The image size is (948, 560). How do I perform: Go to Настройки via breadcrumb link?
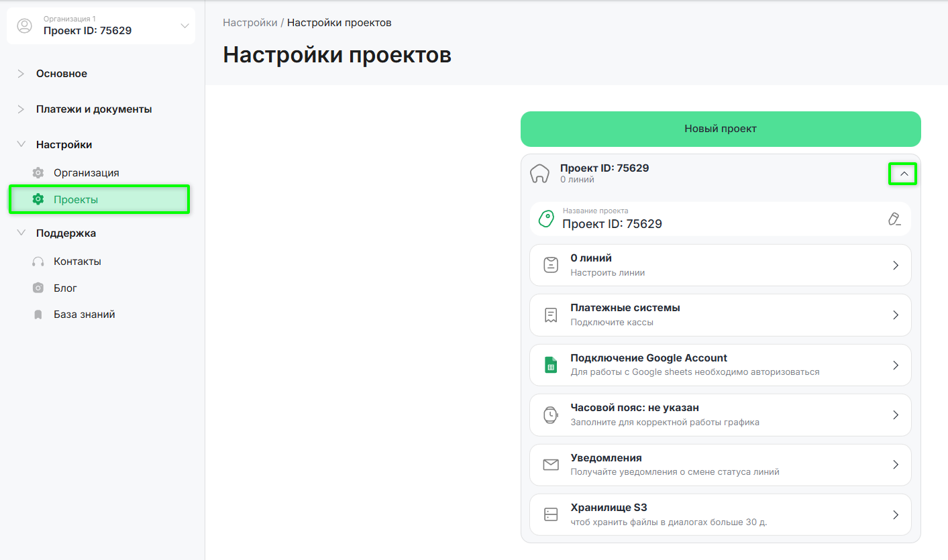coord(250,23)
